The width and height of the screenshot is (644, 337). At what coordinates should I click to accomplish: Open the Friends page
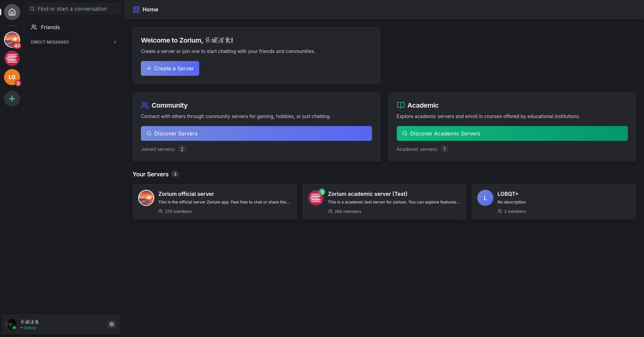50,27
